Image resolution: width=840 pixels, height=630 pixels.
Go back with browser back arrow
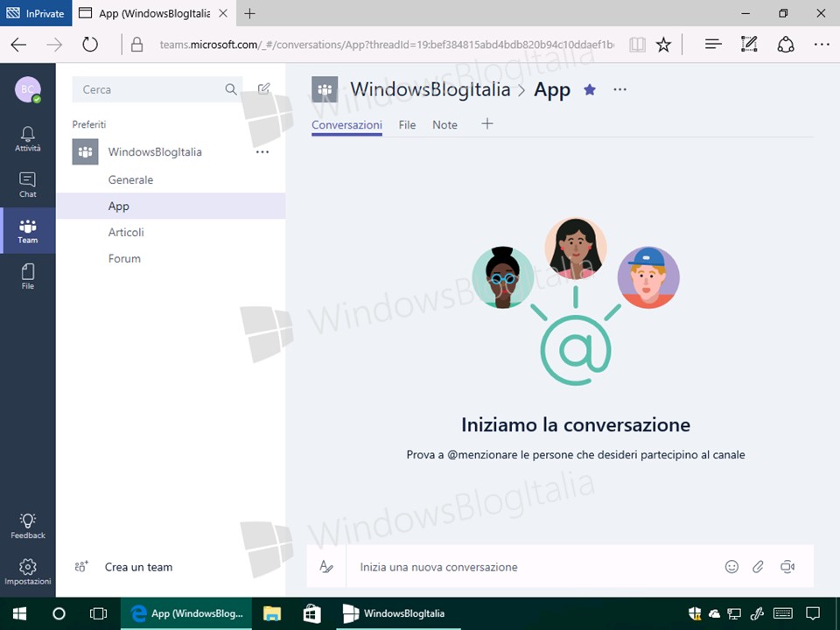pyautogui.click(x=18, y=45)
